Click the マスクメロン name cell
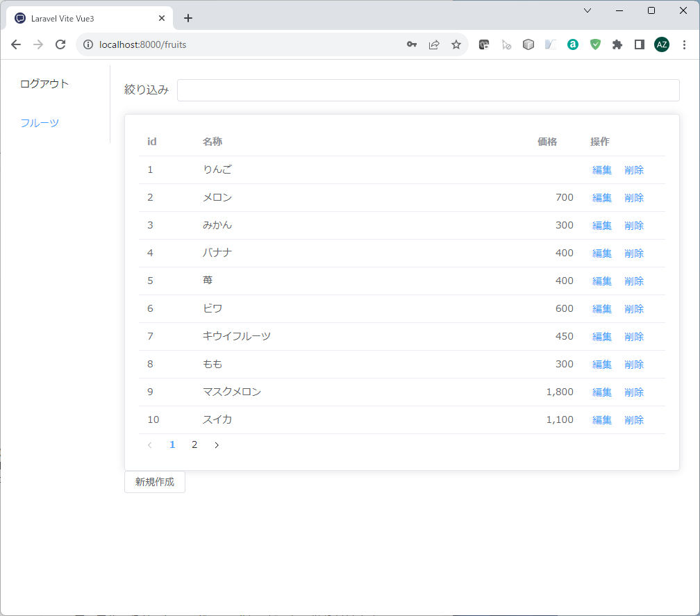This screenshot has height=616, width=700. click(x=232, y=392)
